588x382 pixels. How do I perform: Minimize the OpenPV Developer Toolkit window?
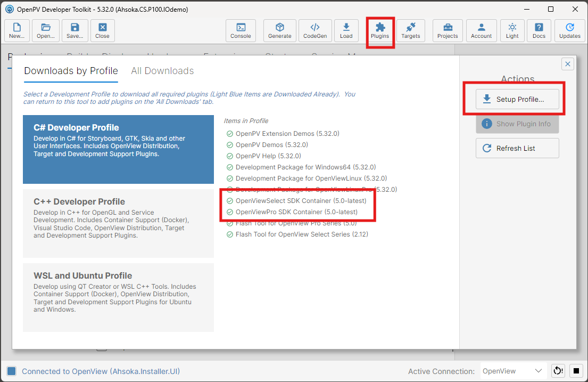pyautogui.click(x=527, y=9)
